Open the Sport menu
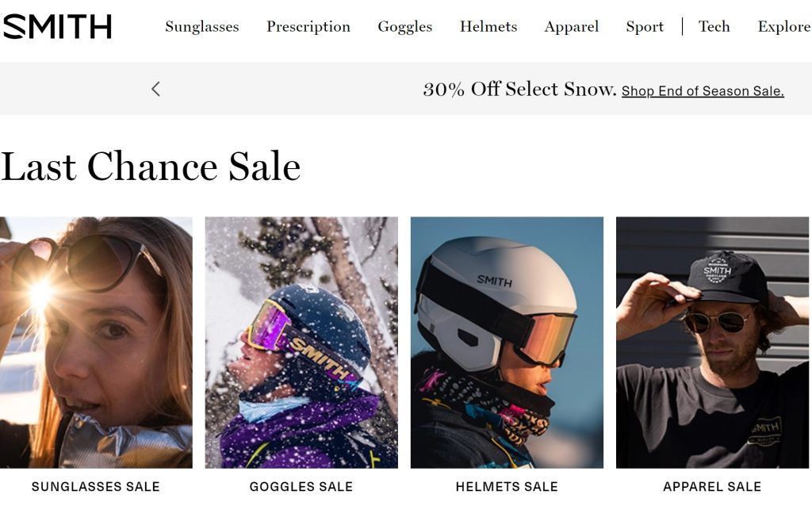 [x=644, y=27]
